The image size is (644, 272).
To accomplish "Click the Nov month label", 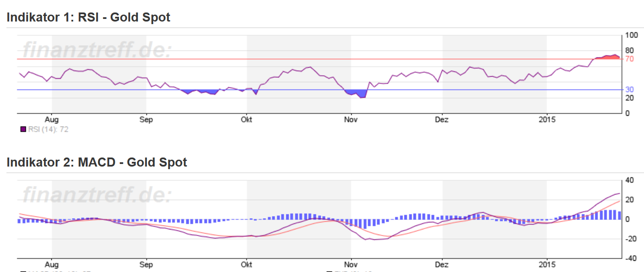I will (x=351, y=120).
